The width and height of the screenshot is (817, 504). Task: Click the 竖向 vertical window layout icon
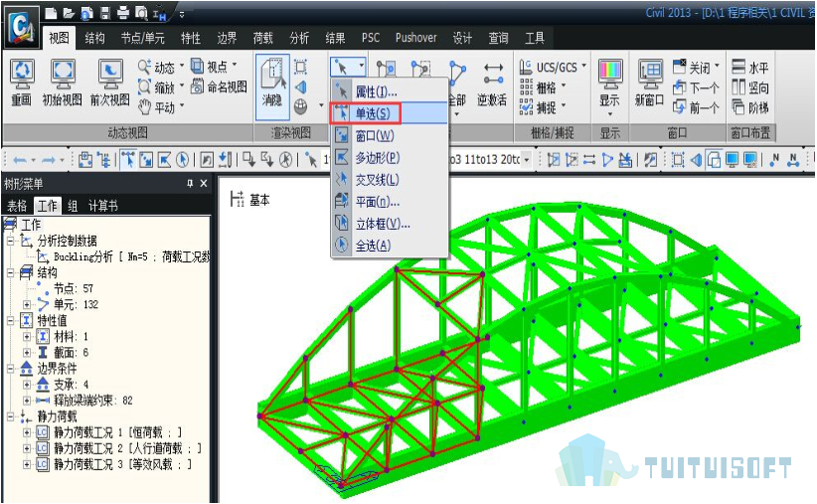[x=738, y=87]
